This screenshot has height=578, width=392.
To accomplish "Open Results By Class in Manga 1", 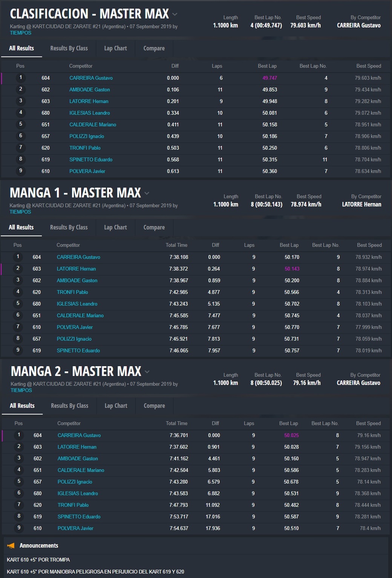I will pos(69,227).
